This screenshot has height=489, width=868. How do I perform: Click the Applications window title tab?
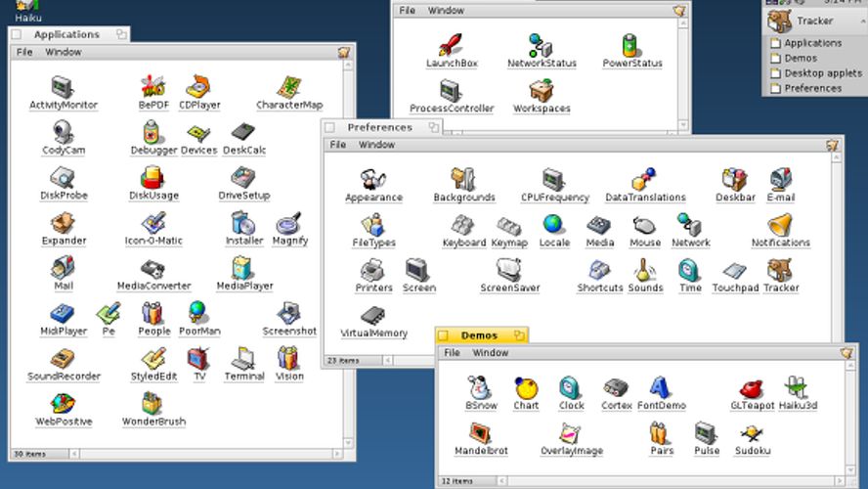click(68, 34)
